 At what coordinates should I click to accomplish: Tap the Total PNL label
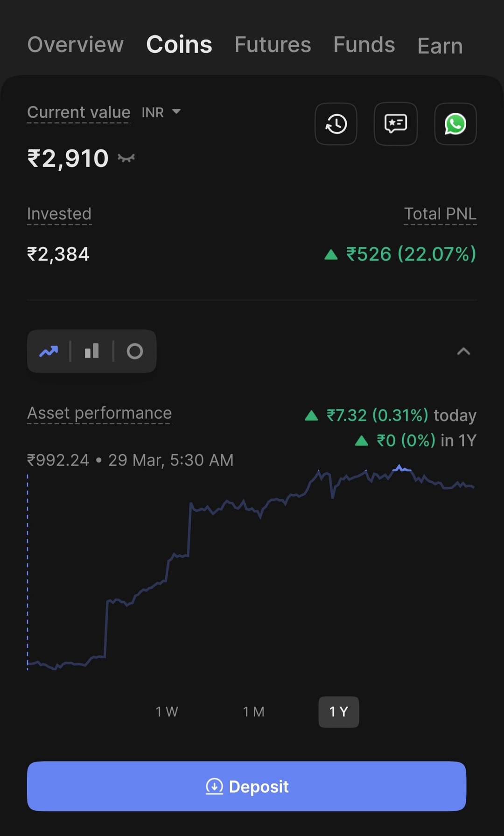[440, 214]
